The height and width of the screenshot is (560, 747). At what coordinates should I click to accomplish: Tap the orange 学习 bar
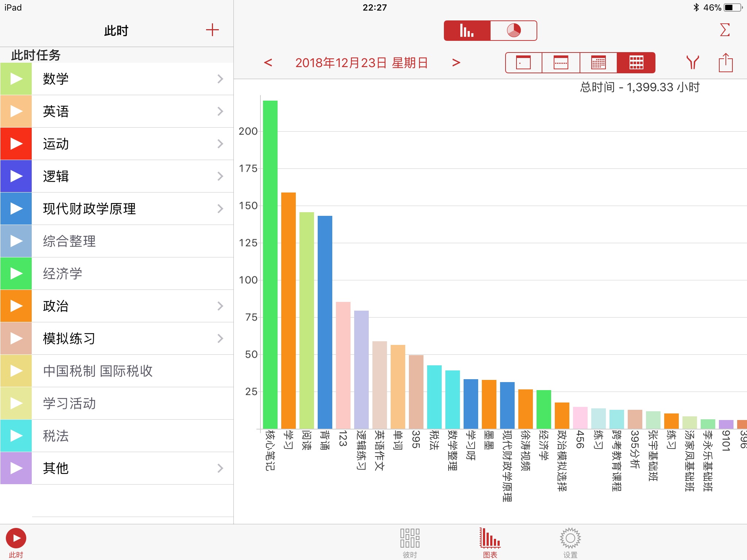[x=289, y=310]
